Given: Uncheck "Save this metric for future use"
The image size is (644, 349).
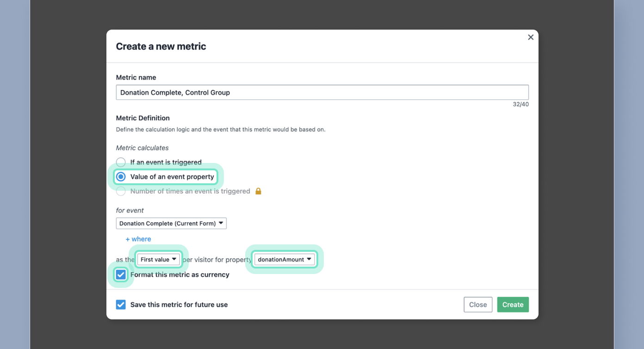Looking at the screenshot, I should 121,304.
